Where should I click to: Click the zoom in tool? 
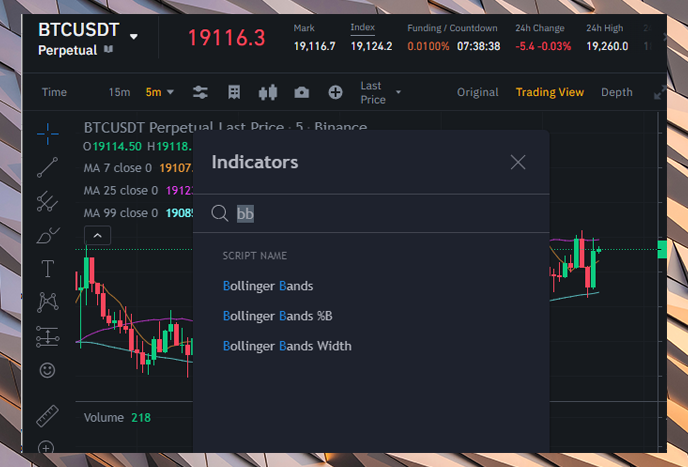tap(47, 447)
